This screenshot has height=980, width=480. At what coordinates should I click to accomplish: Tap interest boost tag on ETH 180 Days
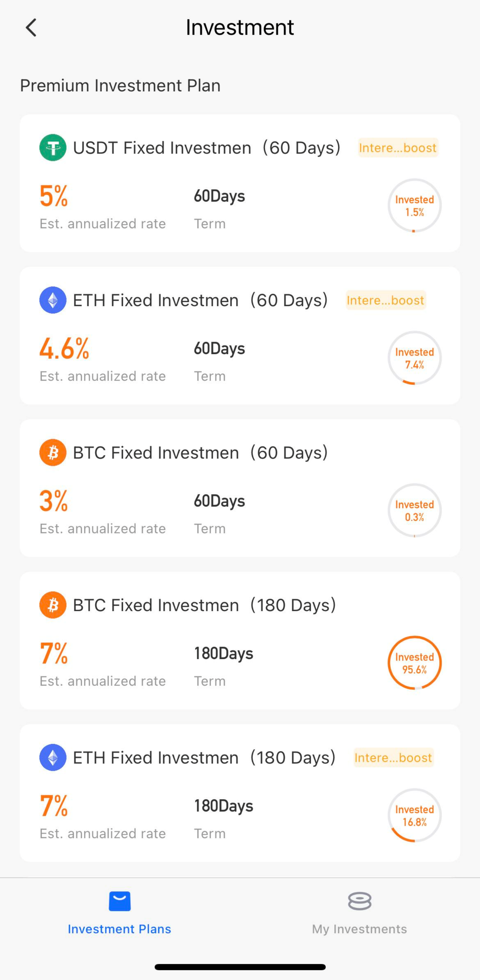point(393,757)
